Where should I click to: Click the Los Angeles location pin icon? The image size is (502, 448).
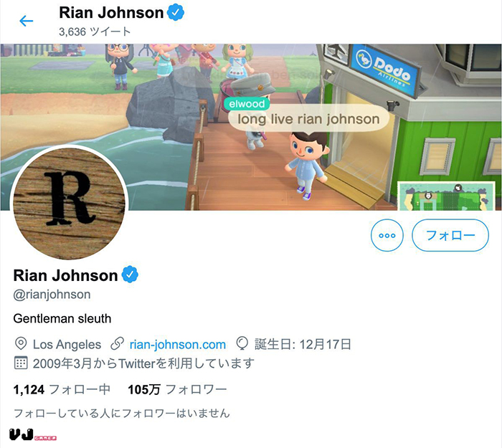[21, 344]
